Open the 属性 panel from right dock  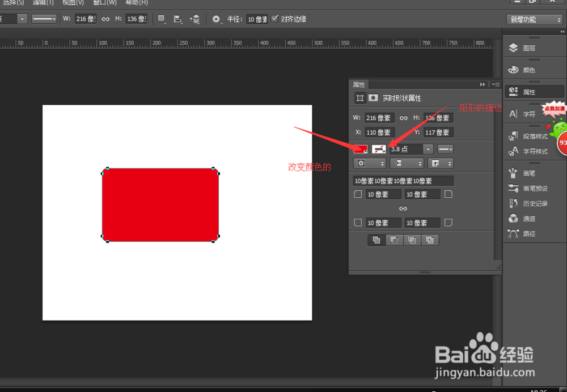tap(534, 92)
